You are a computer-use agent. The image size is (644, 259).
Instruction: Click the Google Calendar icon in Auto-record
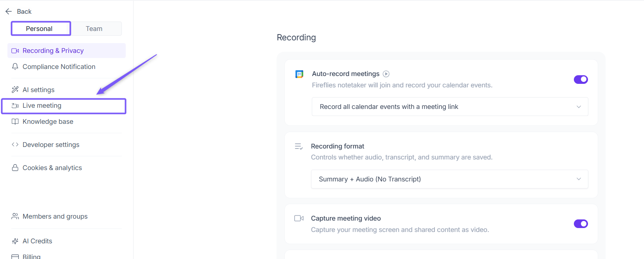pos(299,74)
